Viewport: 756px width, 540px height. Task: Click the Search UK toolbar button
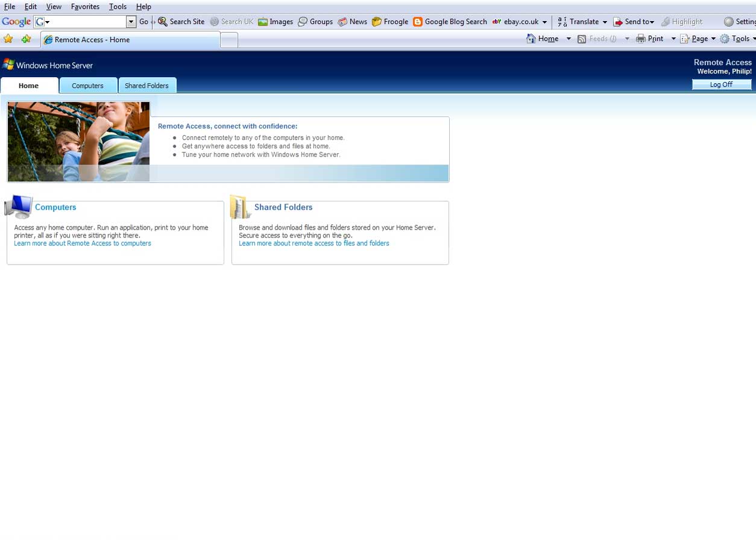coord(232,22)
